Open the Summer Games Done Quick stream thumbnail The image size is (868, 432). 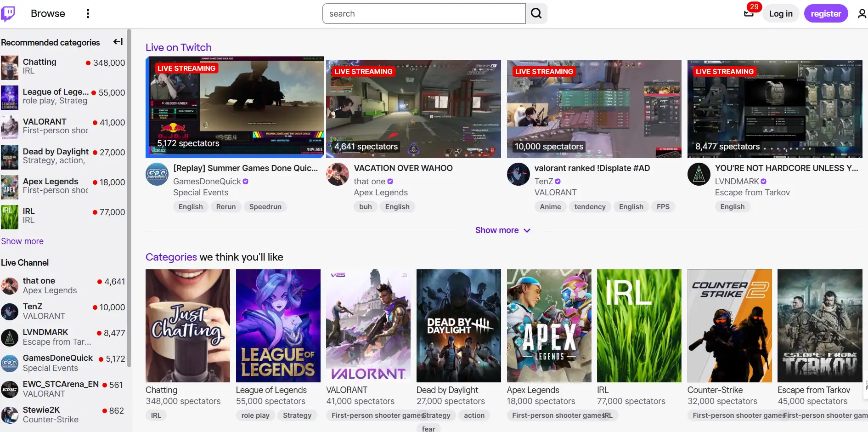pos(235,107)
